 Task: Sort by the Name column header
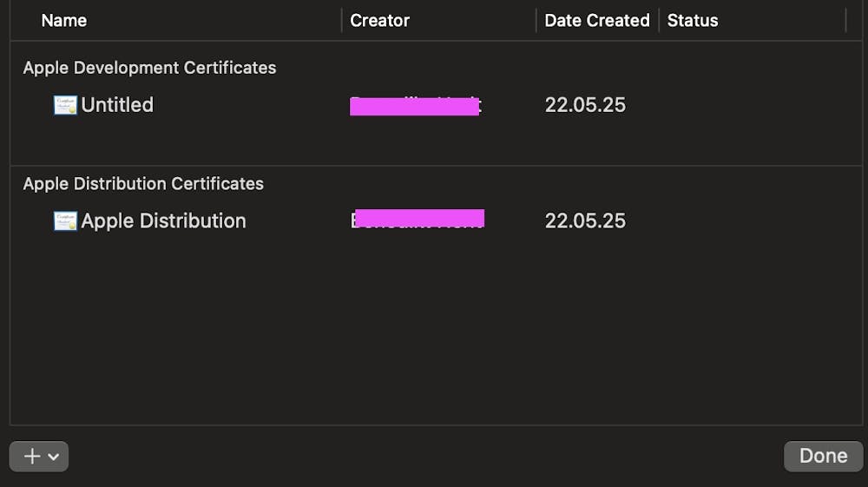click(x=64, y=20)
